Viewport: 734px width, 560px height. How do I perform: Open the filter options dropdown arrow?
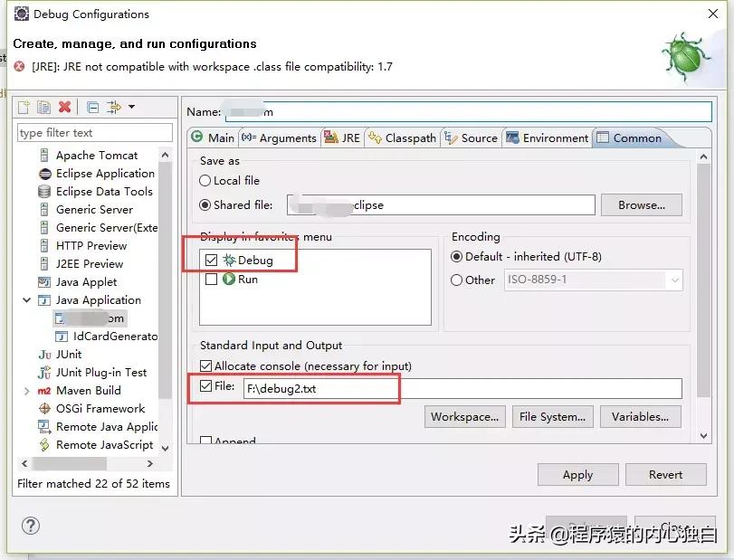(132, 107)
